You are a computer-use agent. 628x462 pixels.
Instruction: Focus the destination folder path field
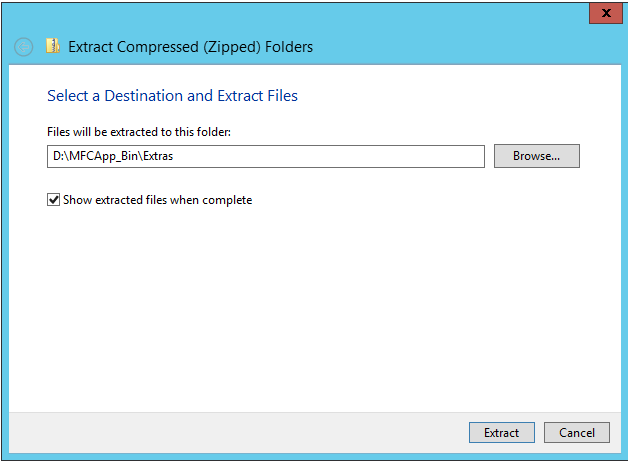coord(265,156)
